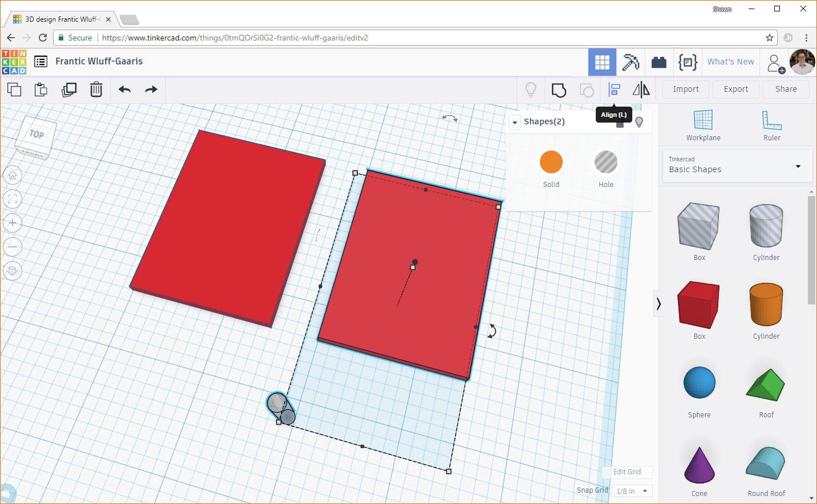Set the shapes to Solid
Image resolution: width=817 pixels, height=504 pixels.
(551, 168)
